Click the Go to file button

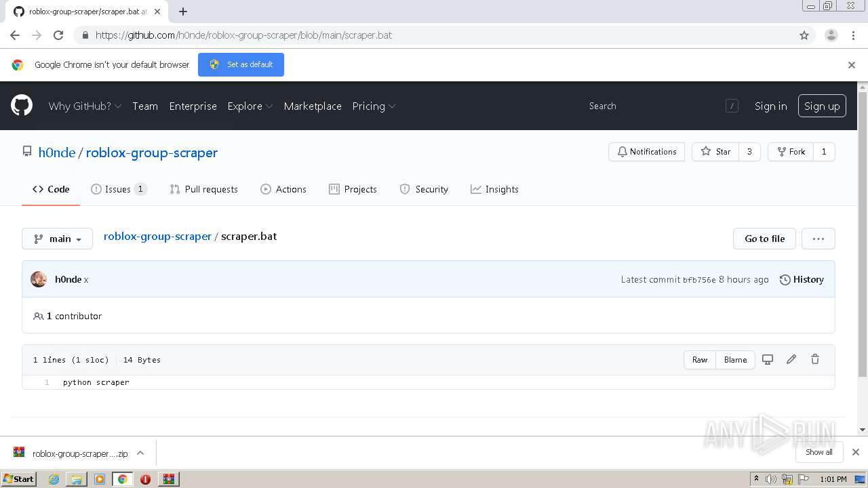(x=764, y=239)
